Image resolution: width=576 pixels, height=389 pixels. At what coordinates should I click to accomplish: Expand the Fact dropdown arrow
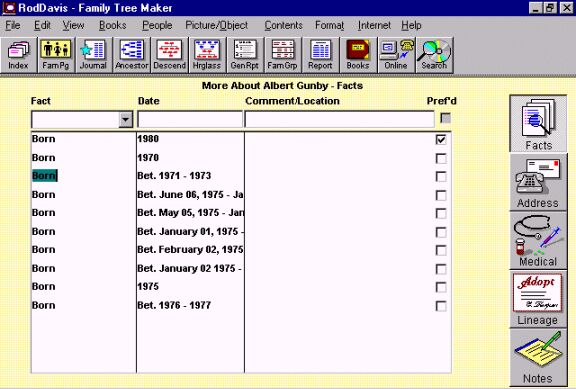tap(126, 120)
